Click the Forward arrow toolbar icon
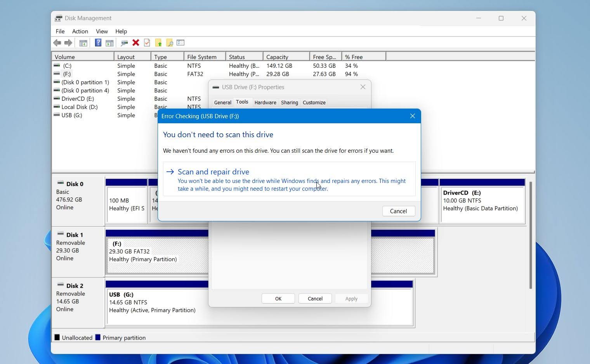The image size is (590, 364). (68, 43)
